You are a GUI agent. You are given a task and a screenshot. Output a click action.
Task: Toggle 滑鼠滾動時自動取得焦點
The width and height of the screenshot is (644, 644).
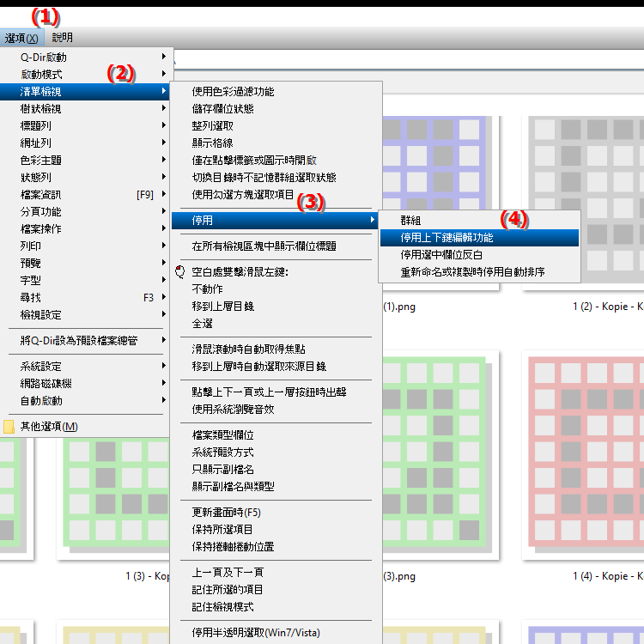[x=276, y=349]
